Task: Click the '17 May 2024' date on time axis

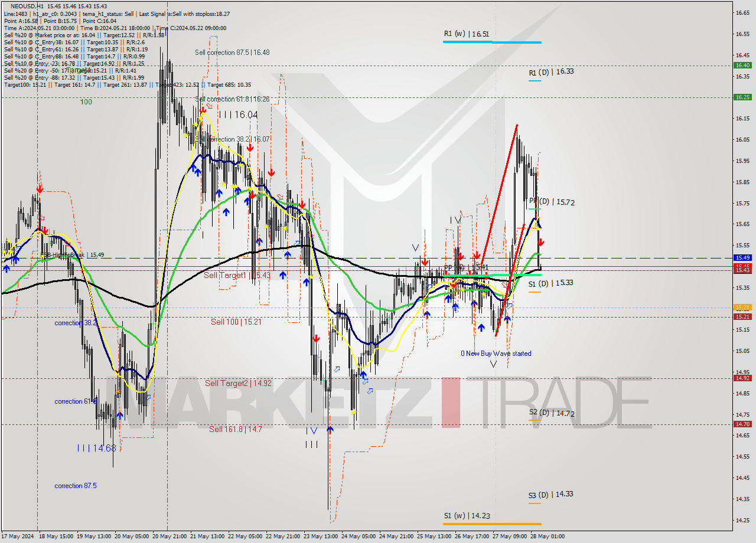Action: pyautogui.click(x=17, y=537)
